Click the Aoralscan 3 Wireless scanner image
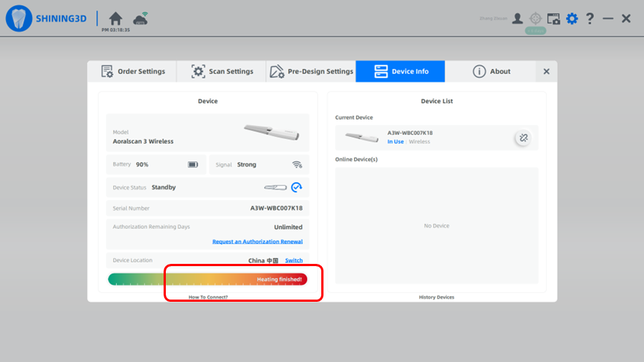 pyautogui.click(x=271, y=132)
